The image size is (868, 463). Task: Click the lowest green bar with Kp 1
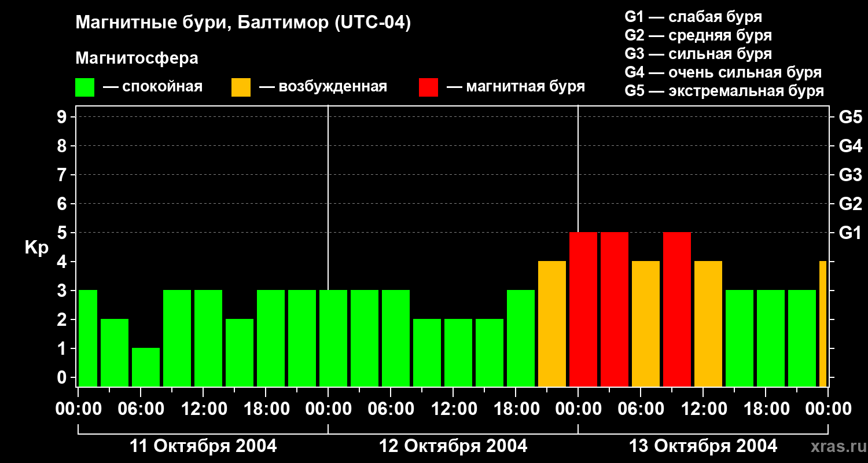146,367
